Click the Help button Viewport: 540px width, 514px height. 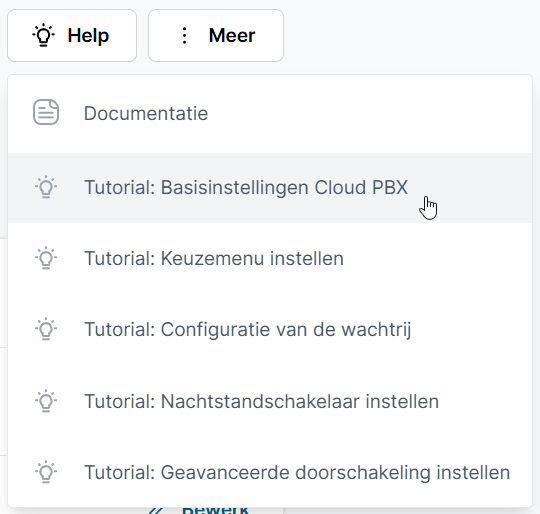(x=72, y=35)
